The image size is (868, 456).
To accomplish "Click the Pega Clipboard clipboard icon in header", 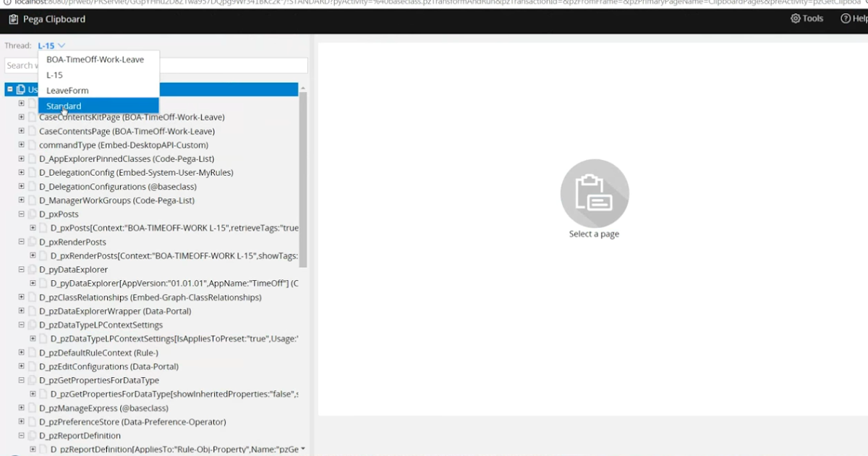I will coord(12,19).
